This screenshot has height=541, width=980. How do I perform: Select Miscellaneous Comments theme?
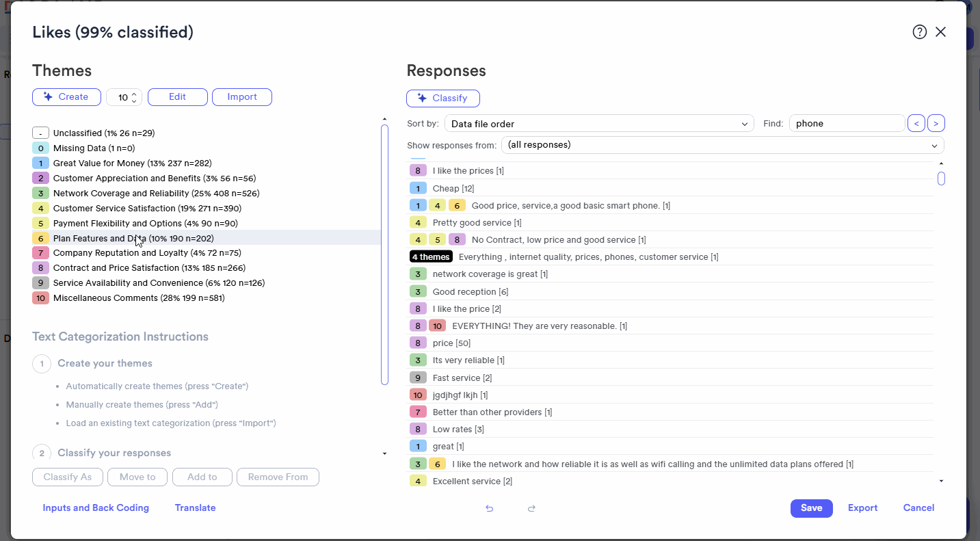139,298
